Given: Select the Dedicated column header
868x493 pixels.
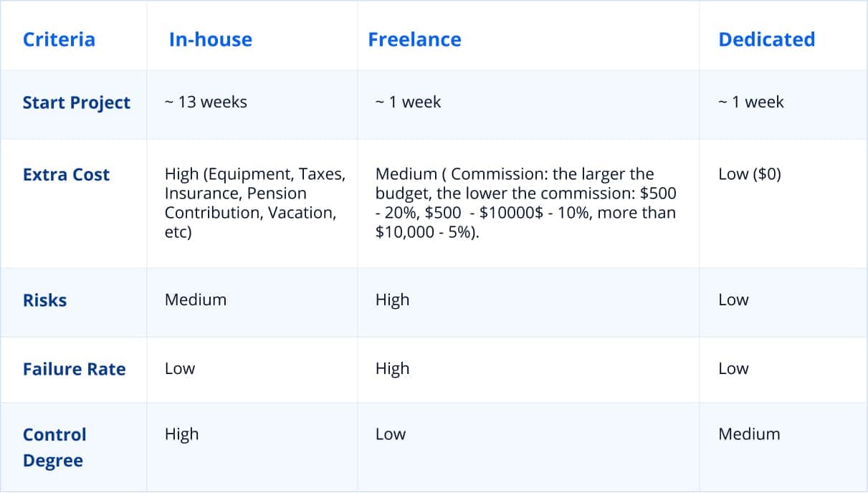Looking at the screenshot, I should (766, 39).
